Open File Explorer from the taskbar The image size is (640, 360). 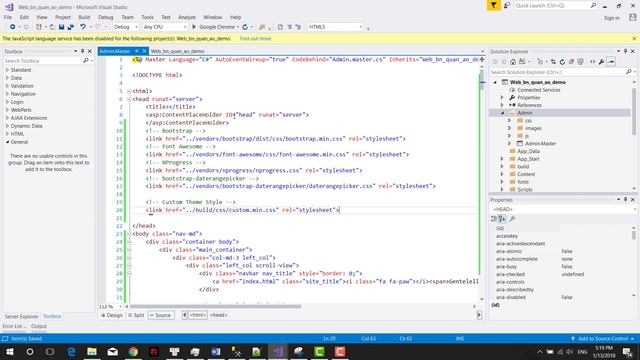tap(92, 351)
